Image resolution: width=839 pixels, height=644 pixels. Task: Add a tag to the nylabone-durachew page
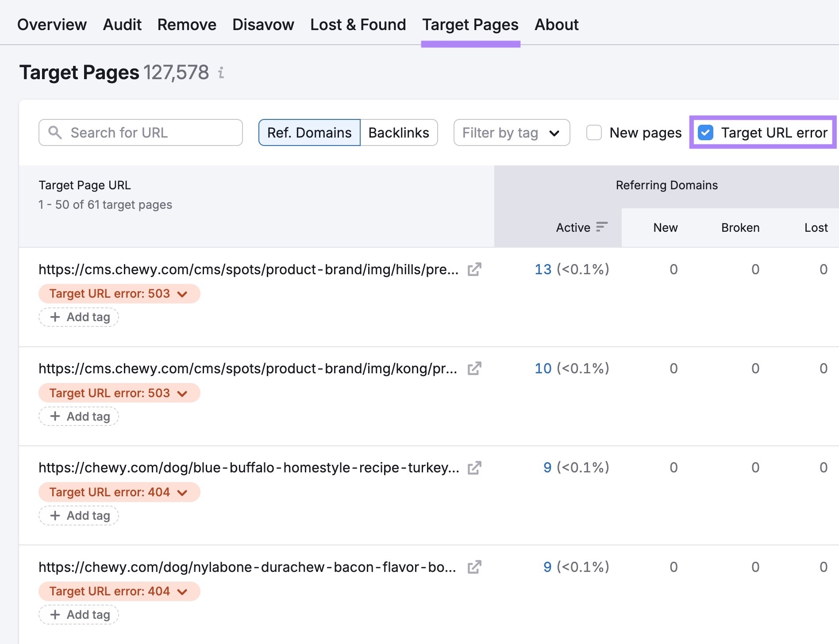click(x=79, y=614)
